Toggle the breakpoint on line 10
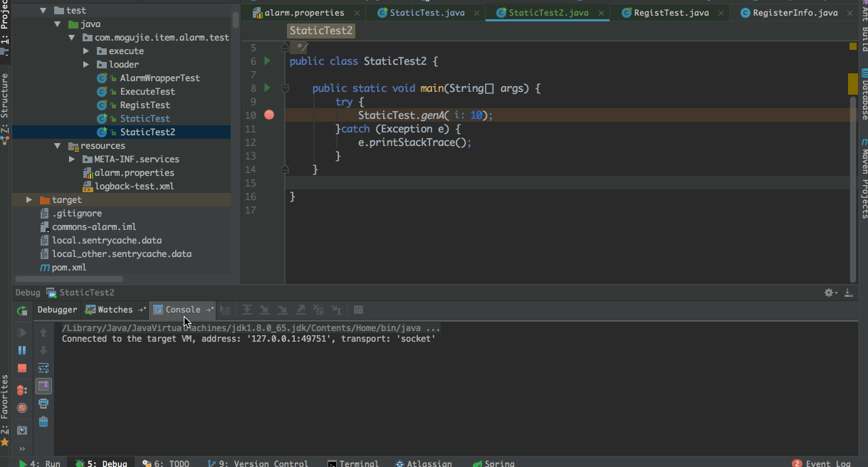This screenshot has height=467, width=868. coord(268,115)
